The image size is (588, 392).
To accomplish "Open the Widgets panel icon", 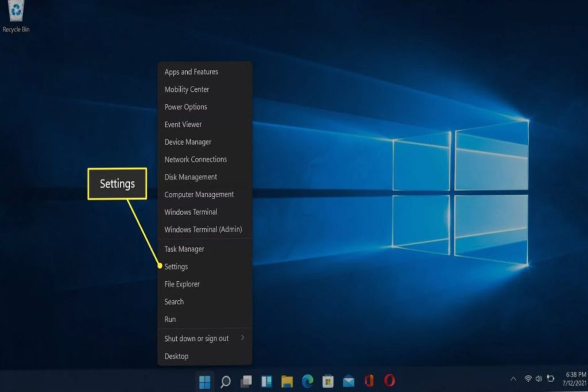I will point(266,382).
